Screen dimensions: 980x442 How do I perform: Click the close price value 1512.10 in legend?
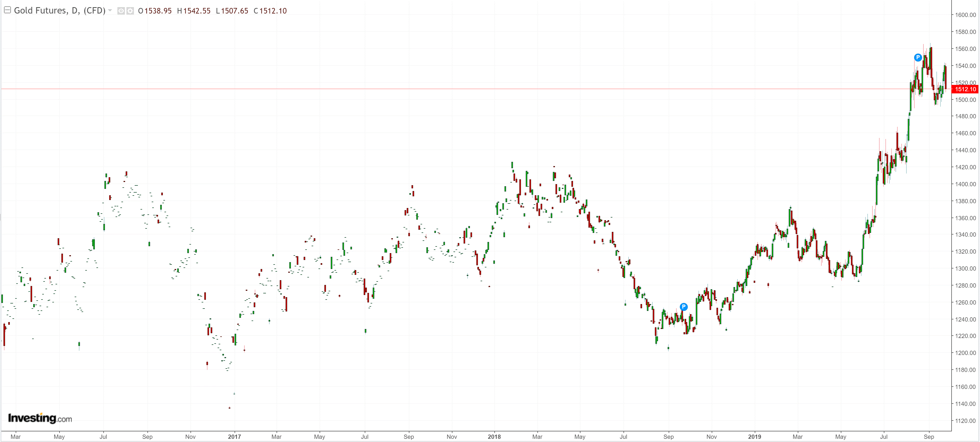[273, 11]
